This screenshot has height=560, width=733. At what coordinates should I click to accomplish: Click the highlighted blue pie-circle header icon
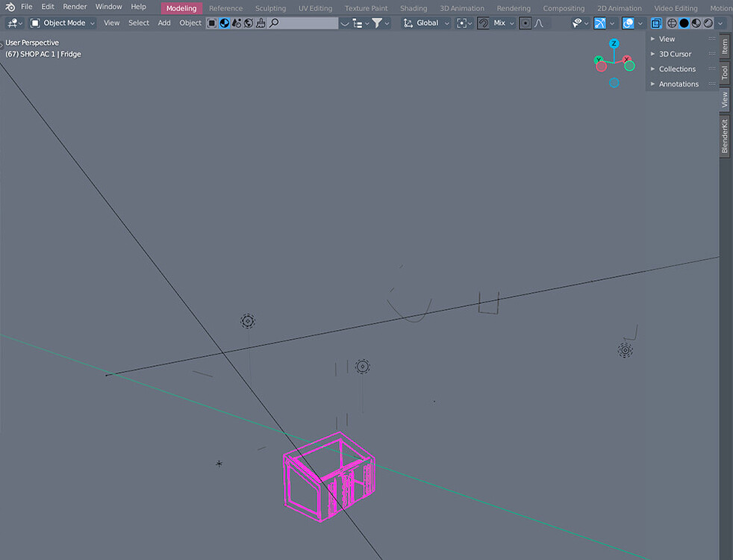click(225, 23)
